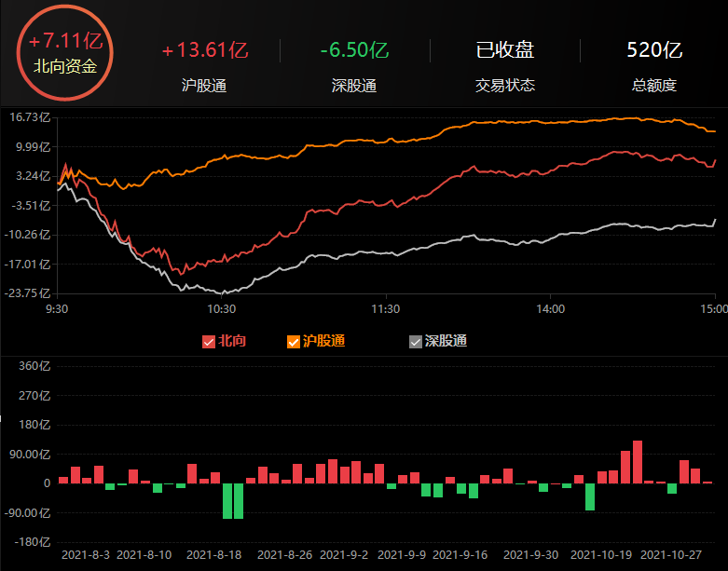The image size is (728, 571).
Task: Click the 已收盘 trading status text
Action: point(505,50)
